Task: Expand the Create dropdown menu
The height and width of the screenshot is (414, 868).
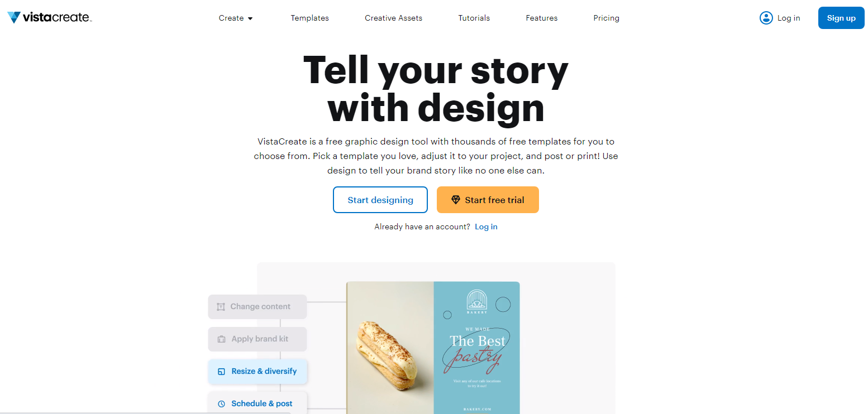Action: (x=236, y=18)
